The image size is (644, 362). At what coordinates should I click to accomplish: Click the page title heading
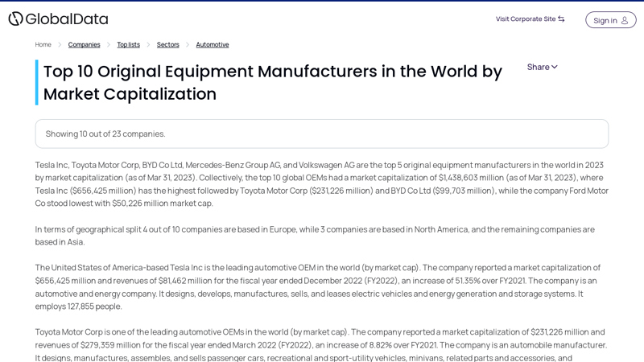click(x=273, y=83)
